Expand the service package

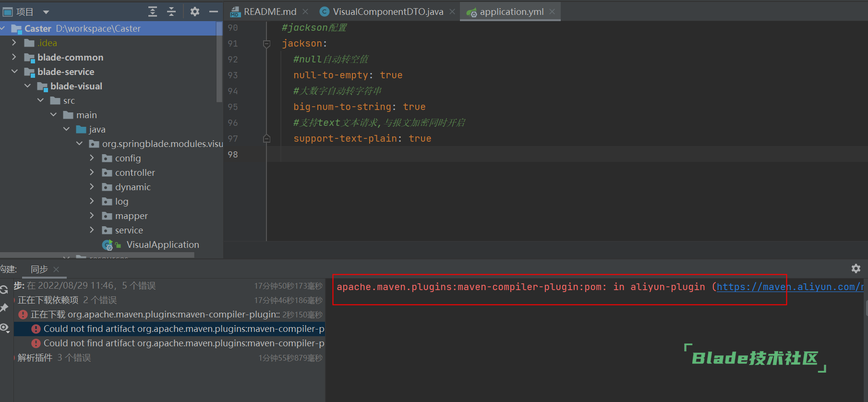coord(92,230)
